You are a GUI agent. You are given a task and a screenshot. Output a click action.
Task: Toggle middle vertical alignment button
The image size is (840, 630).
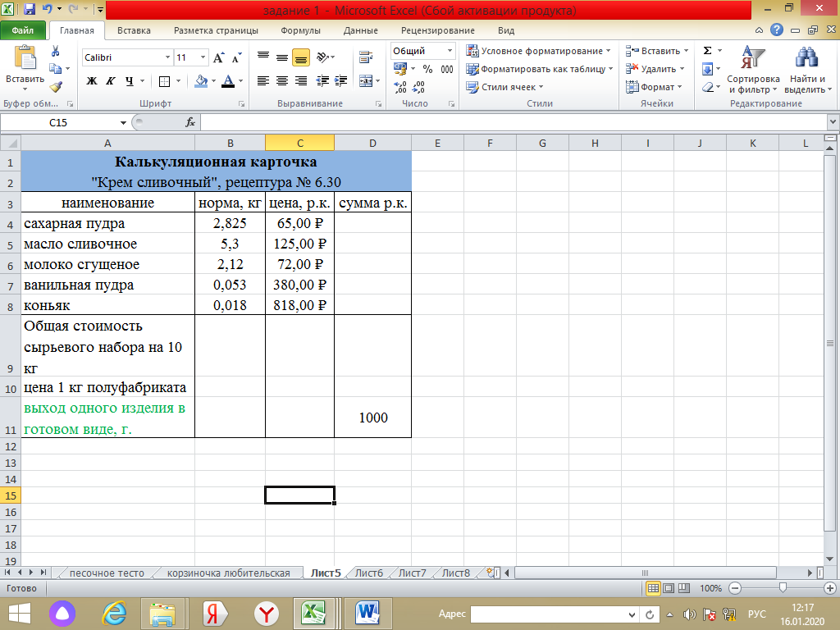282,57
